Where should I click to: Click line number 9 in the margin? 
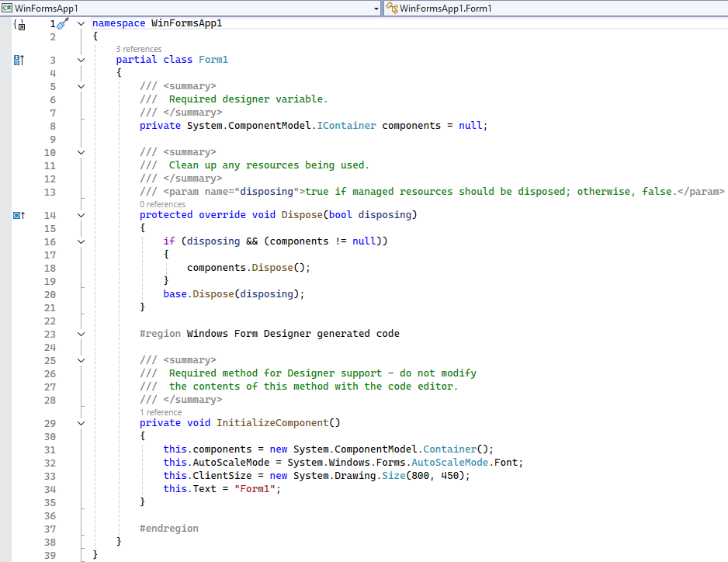click(x=53, y=140)
